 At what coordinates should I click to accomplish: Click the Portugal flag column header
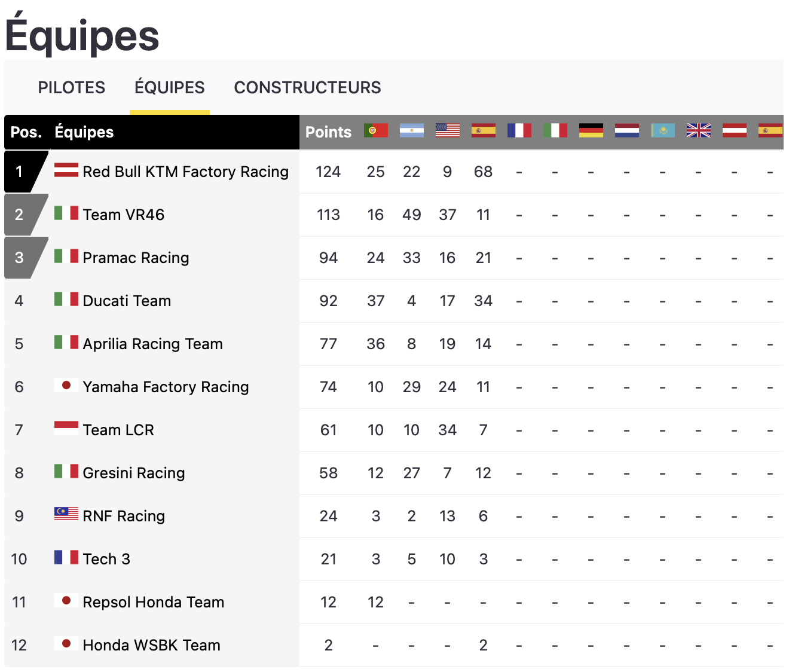(x=375, y=130)
